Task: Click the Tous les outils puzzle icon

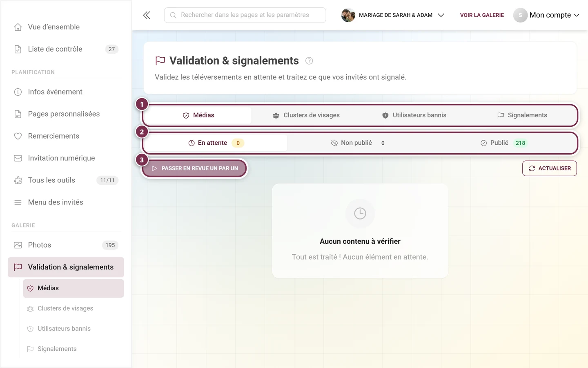Action: (18, 180)
